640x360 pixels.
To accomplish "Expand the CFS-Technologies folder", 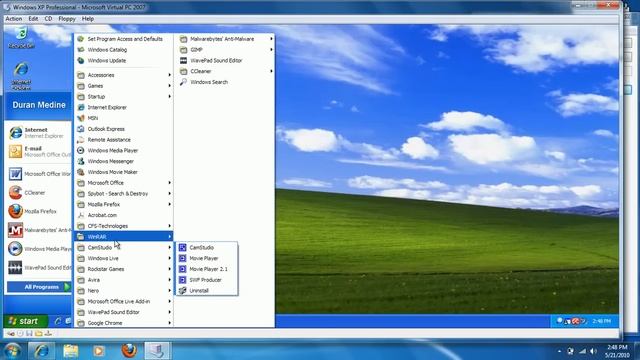I will point(124,226).
